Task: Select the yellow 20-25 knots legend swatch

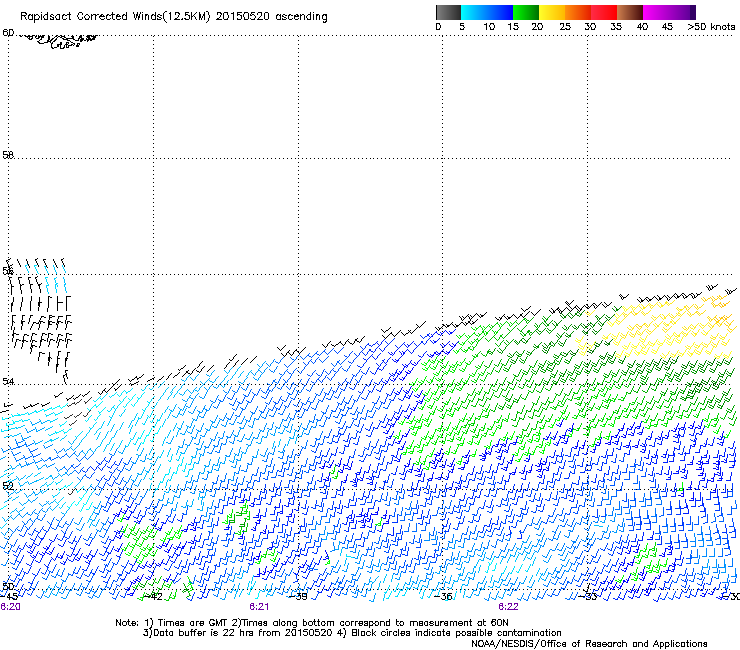Action: [552, 12]
